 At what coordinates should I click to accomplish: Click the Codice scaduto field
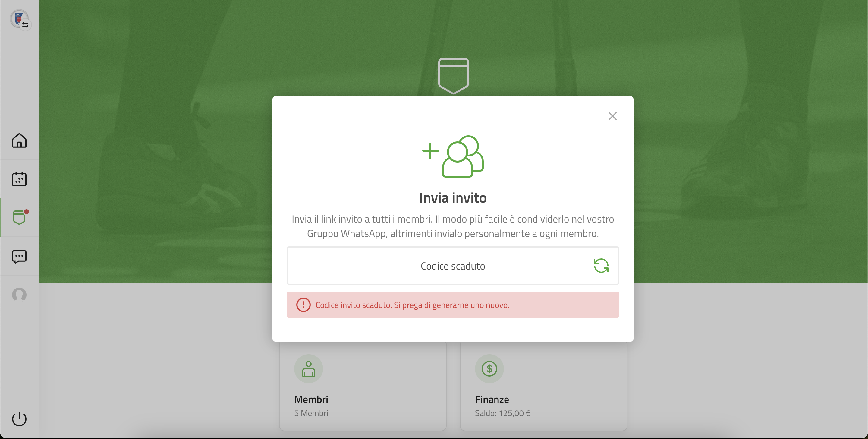[x=453, y=266]
